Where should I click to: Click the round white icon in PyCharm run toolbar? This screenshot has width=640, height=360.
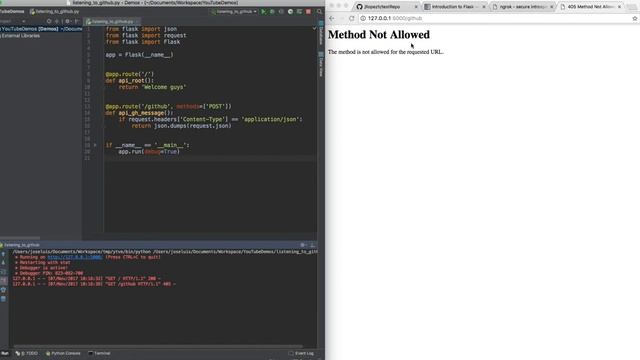click(x=290, y=12)
